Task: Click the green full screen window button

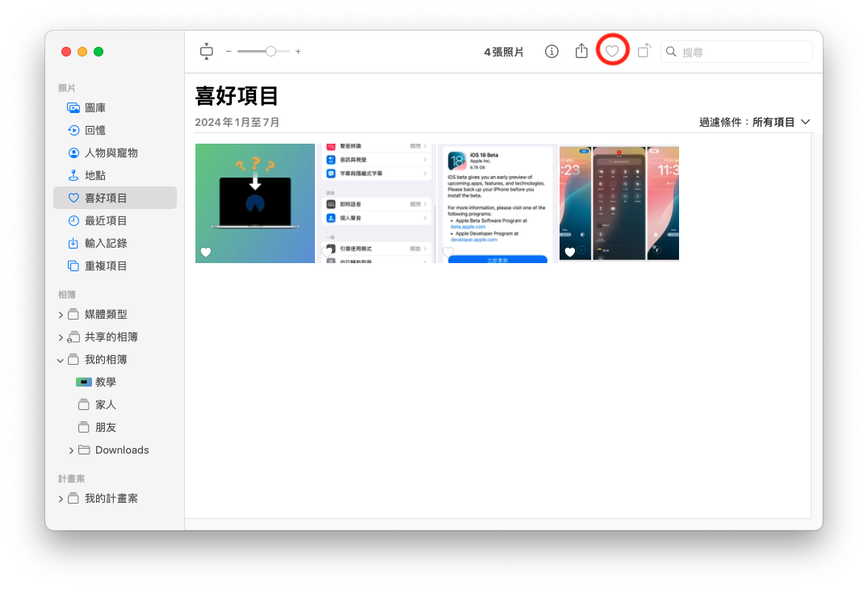Action: pyautogui.click(x=99, y=52)
